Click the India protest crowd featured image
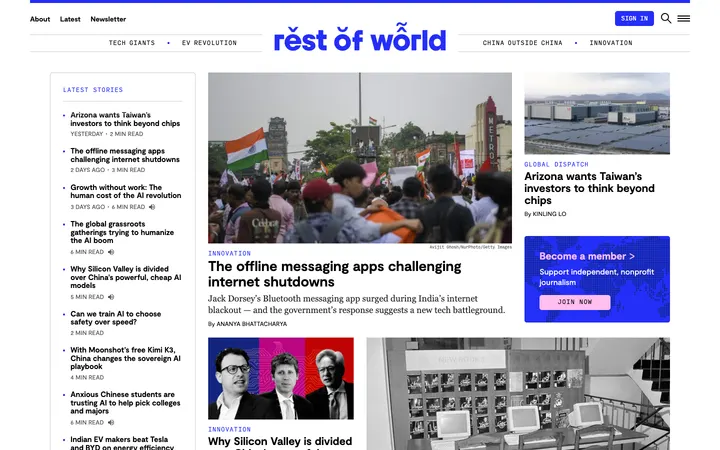The width and height of the screenshot is (720, 450). coord(360,158)
